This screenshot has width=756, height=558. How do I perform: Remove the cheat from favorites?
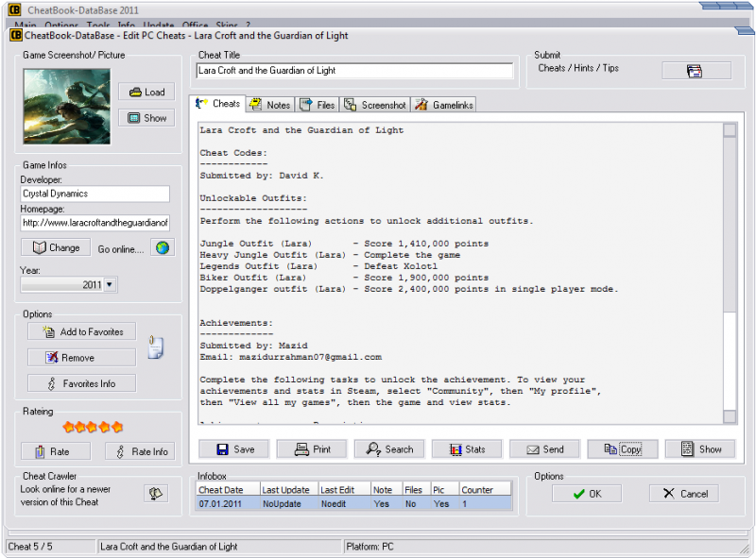pyautogui.click(x=82, y=358)
